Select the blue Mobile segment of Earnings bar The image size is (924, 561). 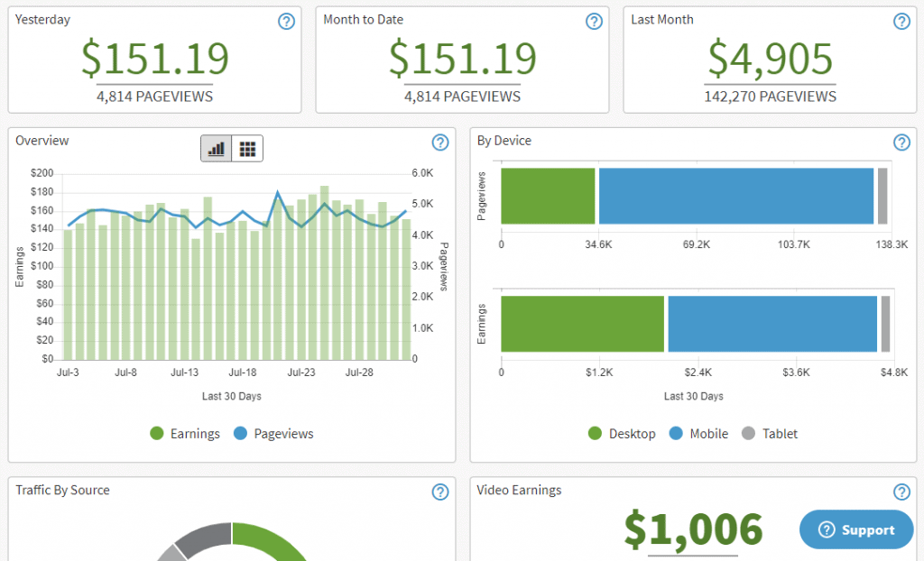click(772, 324)
